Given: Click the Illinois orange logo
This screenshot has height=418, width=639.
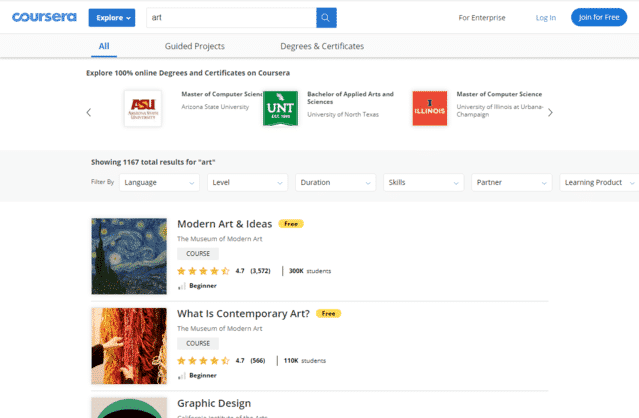Looking at the screenshot, I should point(430,108).
